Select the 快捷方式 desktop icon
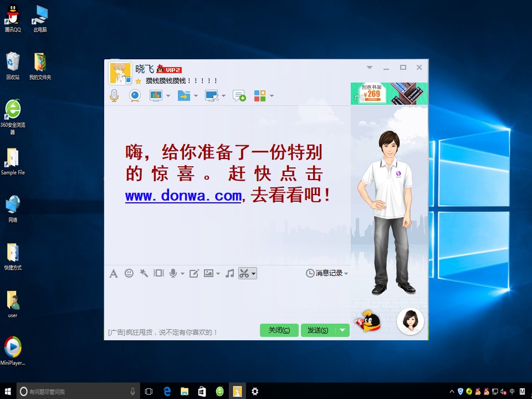 pyautogui.click(x=13, y=257)
